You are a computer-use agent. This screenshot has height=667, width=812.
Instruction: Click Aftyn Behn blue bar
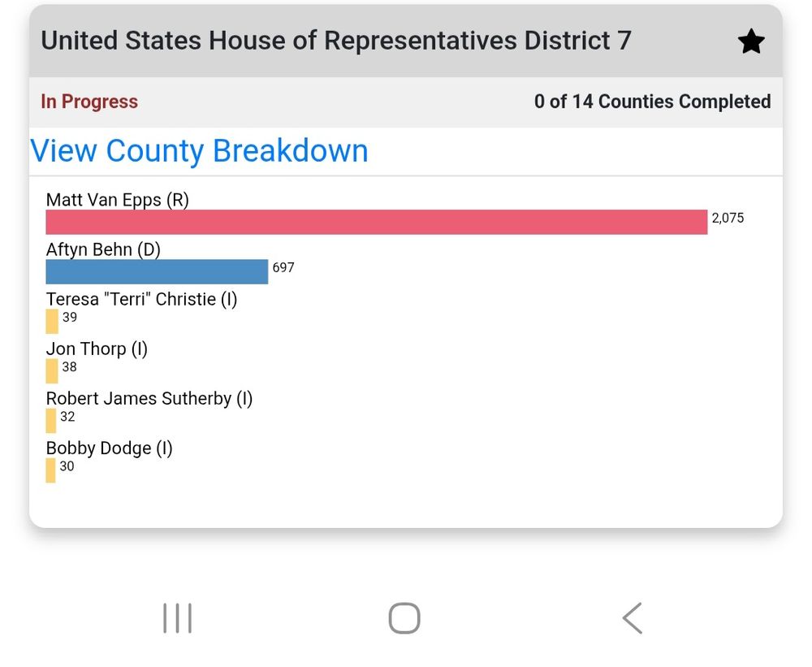click(157, 271)
